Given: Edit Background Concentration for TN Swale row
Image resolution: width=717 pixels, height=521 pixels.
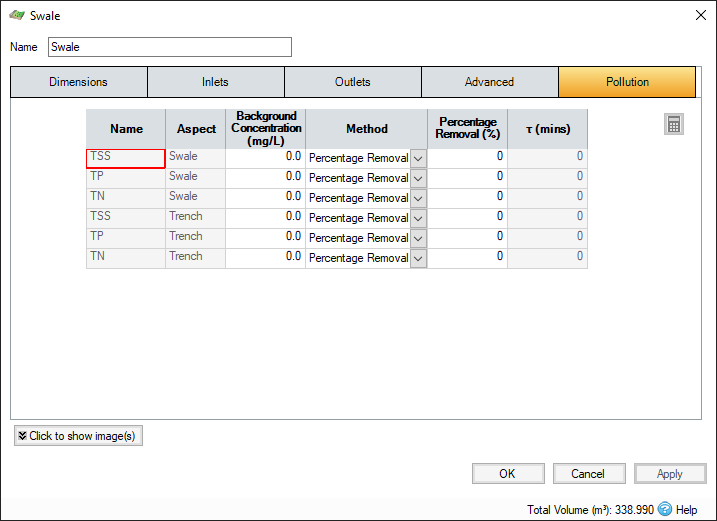Looking at the screenshot, I should click(265, 199).
